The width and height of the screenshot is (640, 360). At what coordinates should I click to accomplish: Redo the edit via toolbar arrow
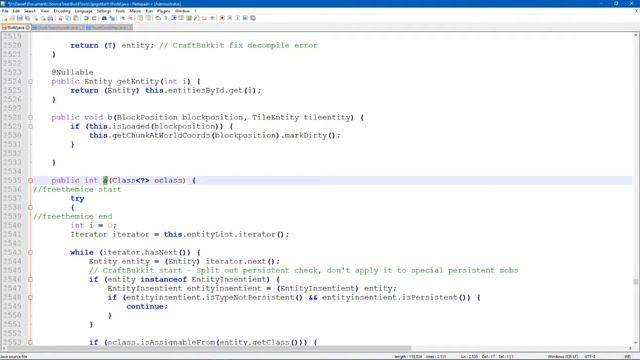[94, 18]
